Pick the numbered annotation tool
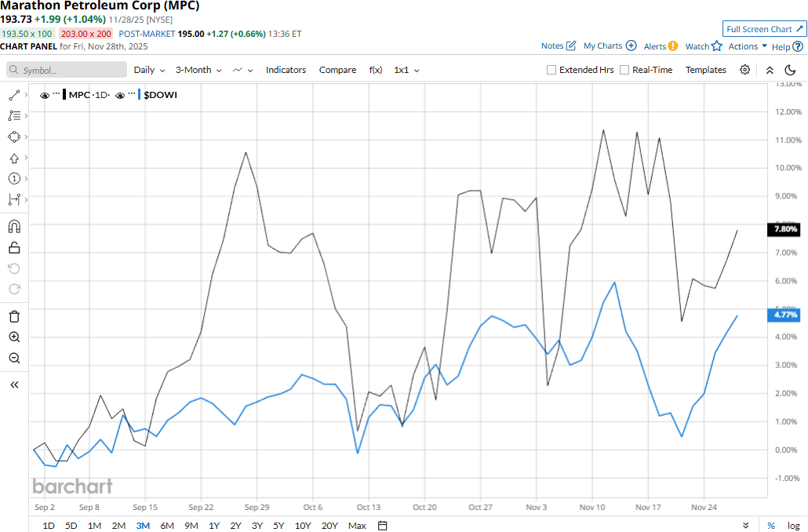 (14, 178)
